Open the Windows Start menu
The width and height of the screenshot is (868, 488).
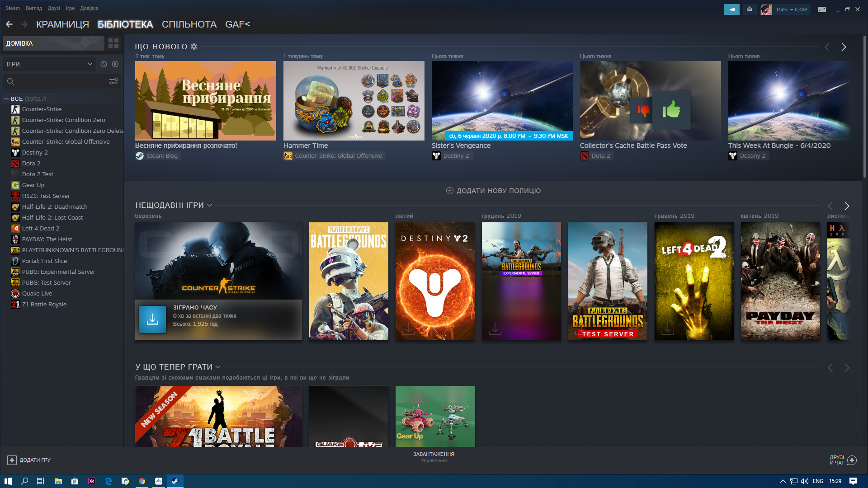click(8, 481)
